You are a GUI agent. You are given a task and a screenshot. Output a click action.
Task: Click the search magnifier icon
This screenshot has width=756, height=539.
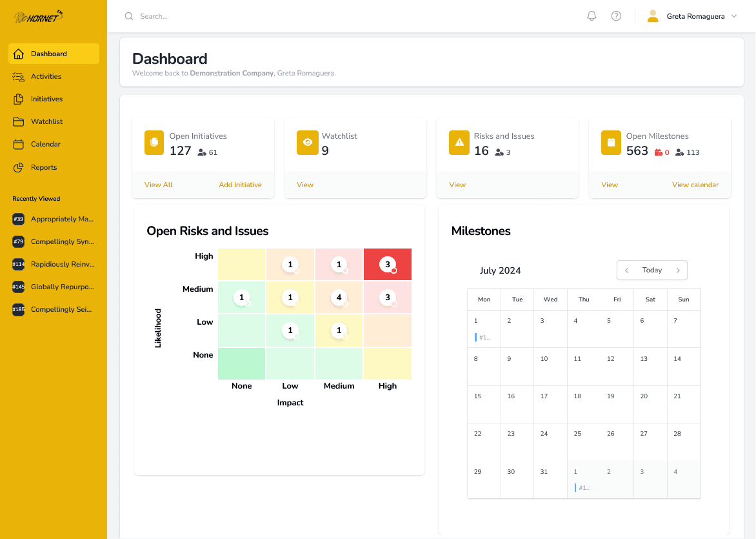(x=129, y=16)
